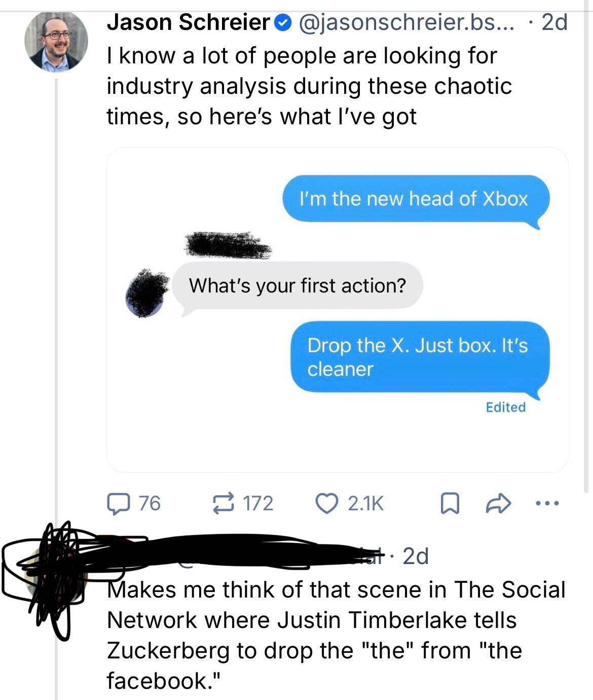Click the Jason Schreier display name
This screenshot has height=700, width=593.
tap(189, 23)
